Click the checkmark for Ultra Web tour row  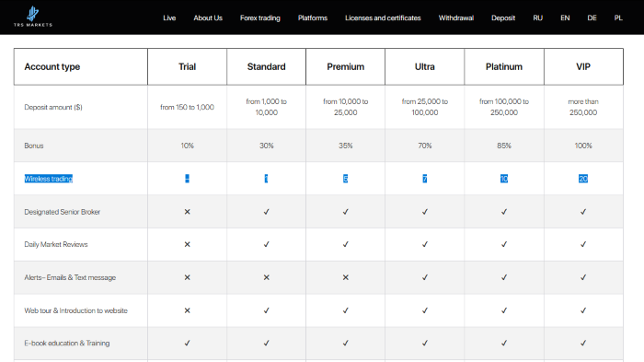pyautogui.click(x=425, y=310)
